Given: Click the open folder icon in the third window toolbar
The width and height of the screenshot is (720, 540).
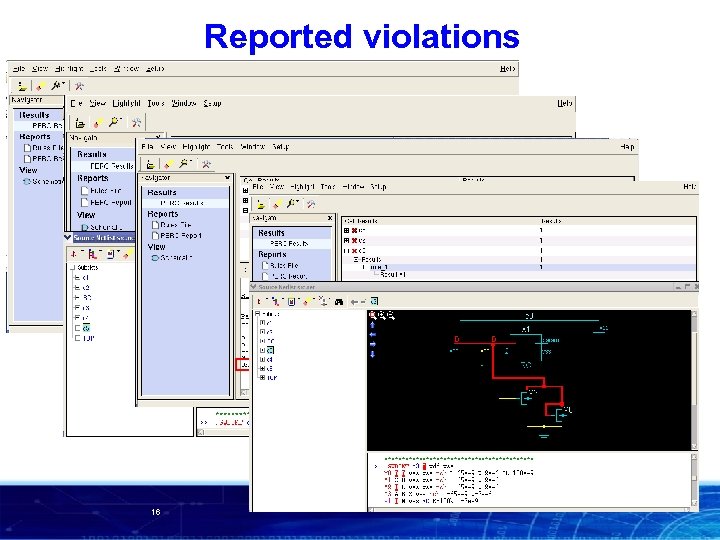Looking at the screenshot, I should tap(150, 164).
